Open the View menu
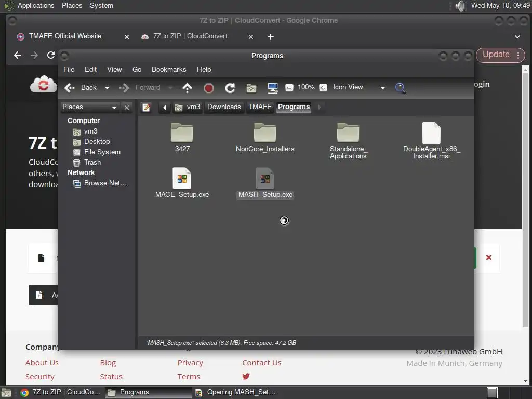Viewport: 532px width, 399px height. pos(114,69)
